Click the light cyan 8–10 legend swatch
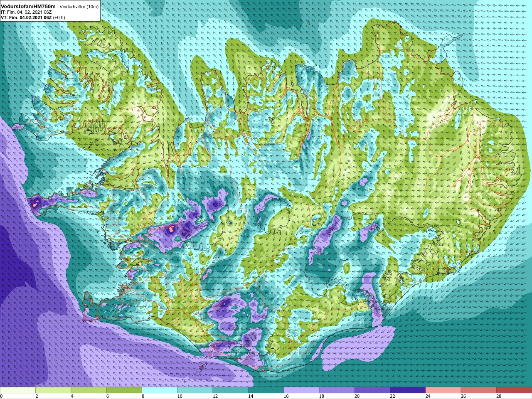This screenshot has width=532, height=399. 160,390
